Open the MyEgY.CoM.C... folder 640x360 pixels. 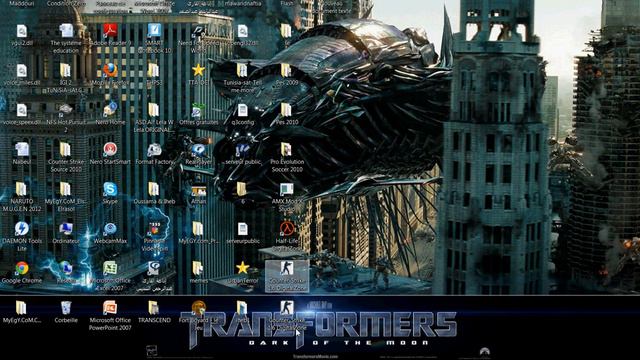point(21,308)
